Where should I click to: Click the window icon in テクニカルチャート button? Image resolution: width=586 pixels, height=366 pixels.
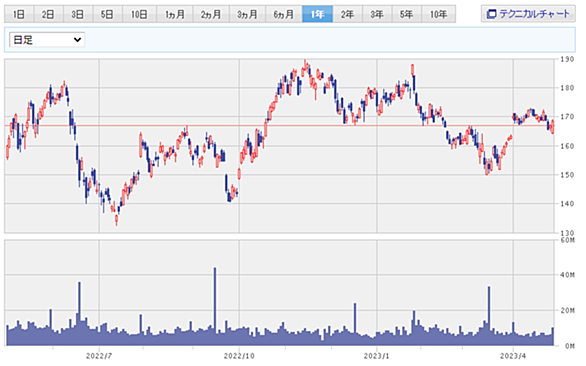491,14
